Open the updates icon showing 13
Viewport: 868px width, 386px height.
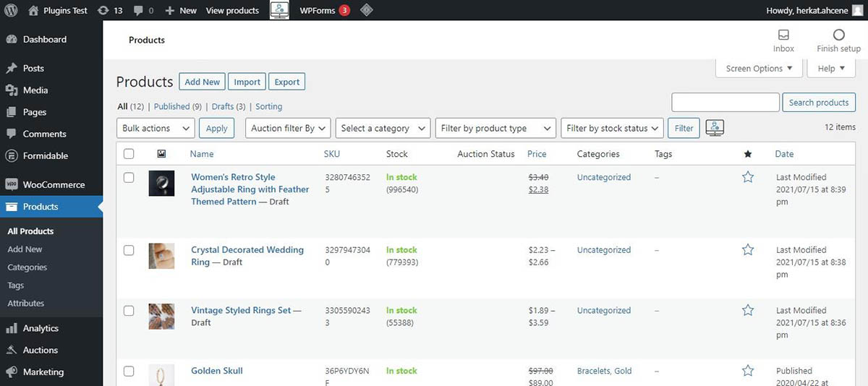tap(104, 10)
